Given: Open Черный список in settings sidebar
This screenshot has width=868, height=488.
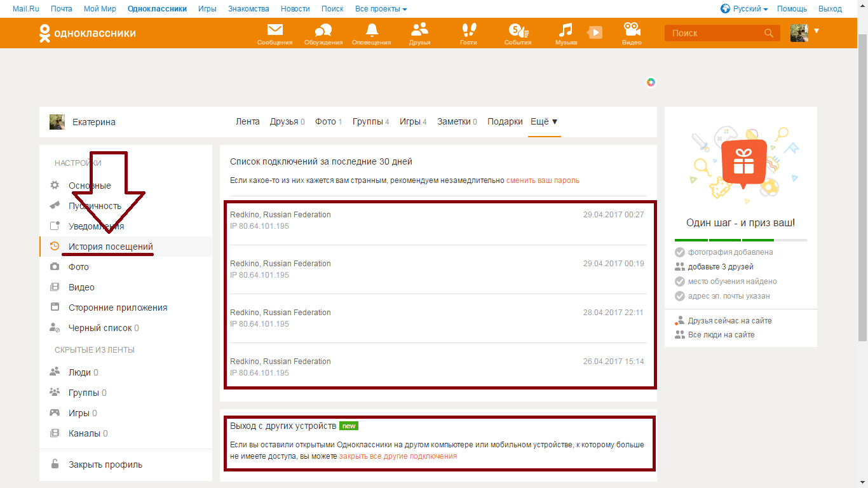Looking at the screenshot, I should 100,328.
